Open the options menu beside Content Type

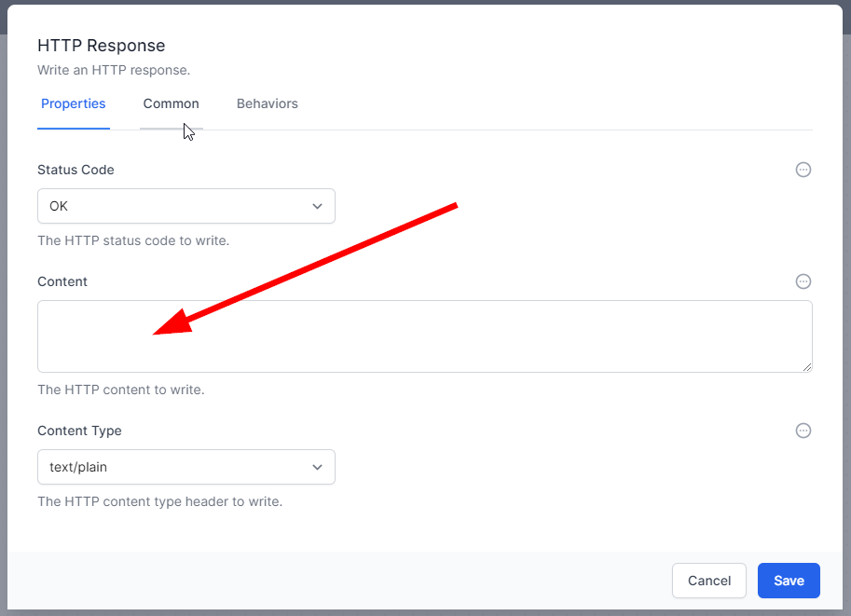pos(803,431)
